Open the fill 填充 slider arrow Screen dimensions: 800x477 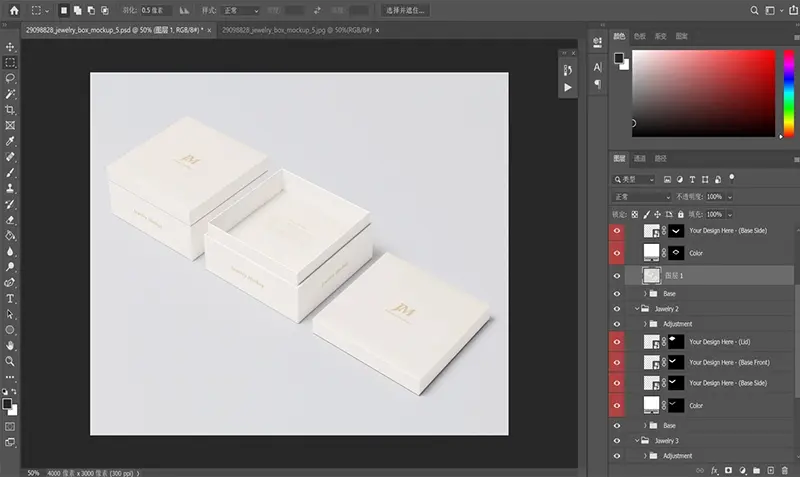click(730, 215)
